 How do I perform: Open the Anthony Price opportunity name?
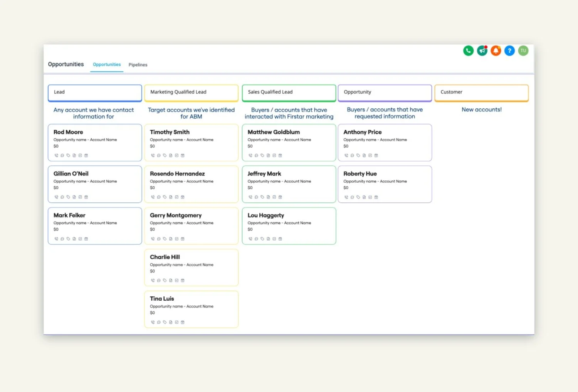(x=363, y=132)
